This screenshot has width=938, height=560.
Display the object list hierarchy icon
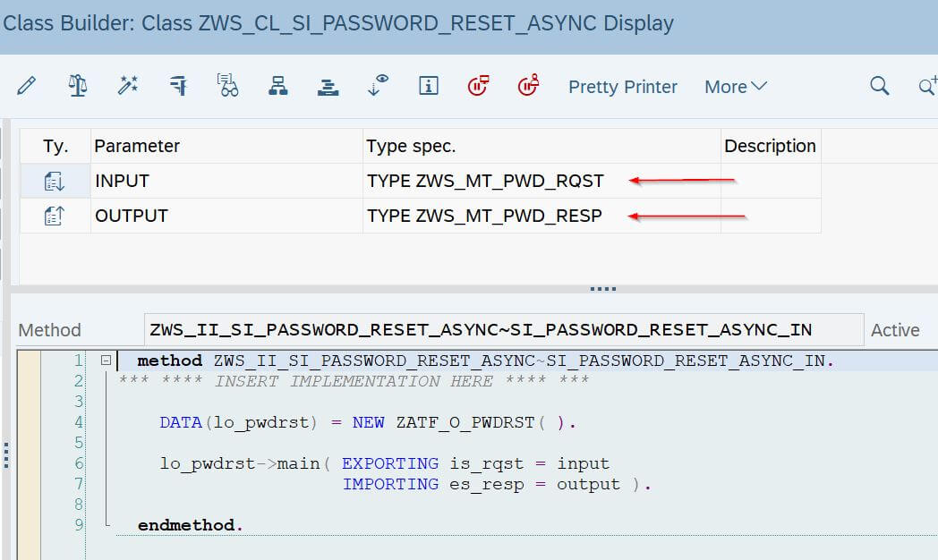click(278, 86)
